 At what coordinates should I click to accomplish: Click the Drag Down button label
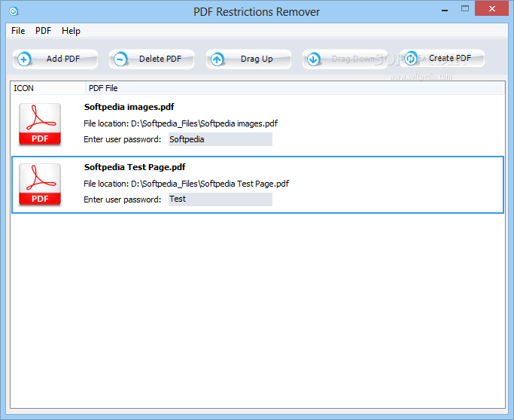[x=353, y=59]
